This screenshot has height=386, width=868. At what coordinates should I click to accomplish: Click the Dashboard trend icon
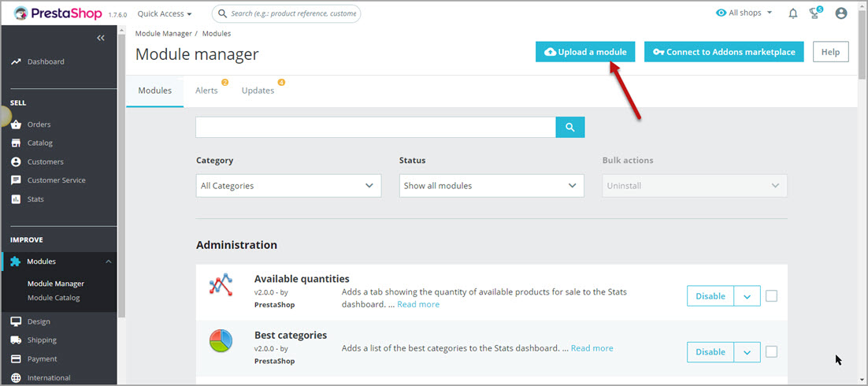[x=16, y=61]
